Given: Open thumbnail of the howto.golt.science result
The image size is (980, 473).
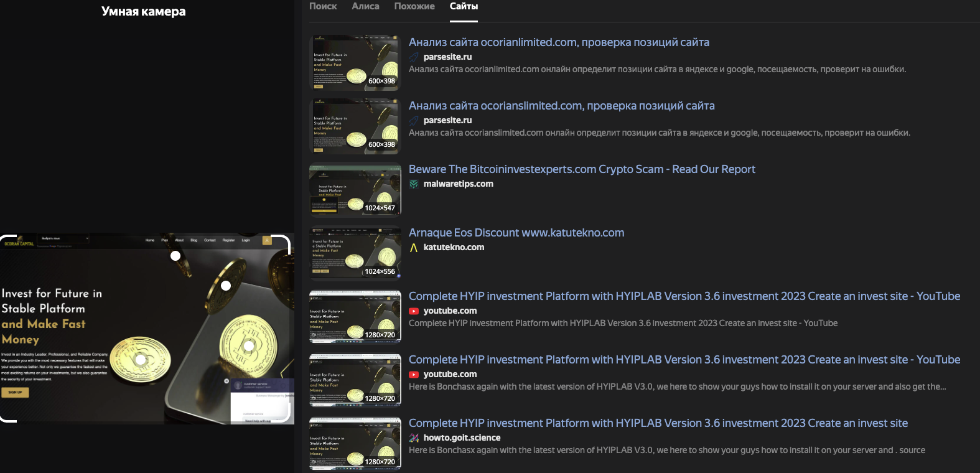Looking at the screenshot, I should 355,444.
